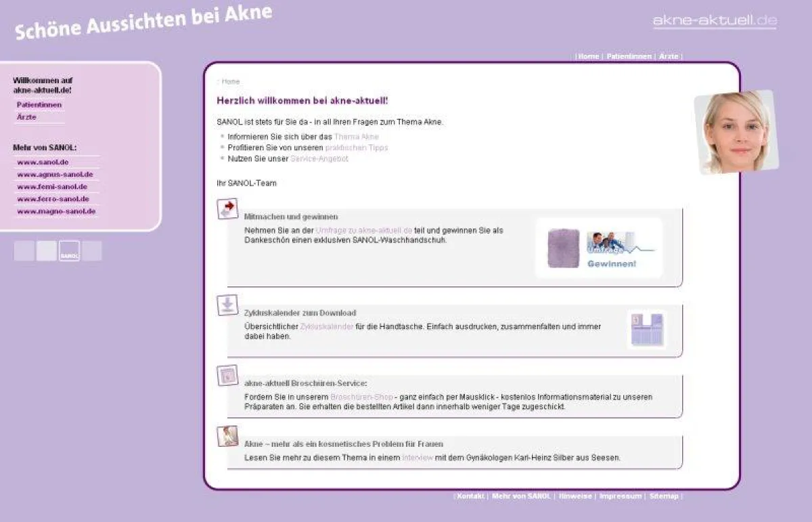Open the Broschüren-Shop link
812x522 pixels.
(361, 397)
